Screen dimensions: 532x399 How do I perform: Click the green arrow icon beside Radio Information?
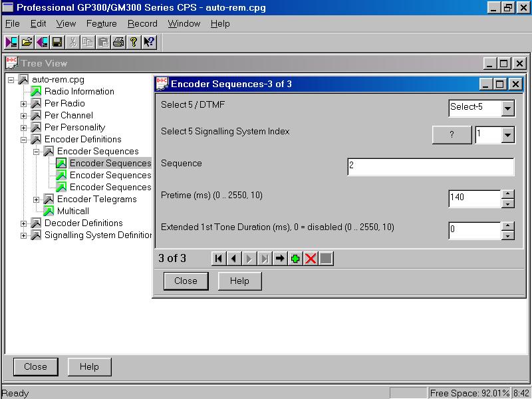coord(36,91)
